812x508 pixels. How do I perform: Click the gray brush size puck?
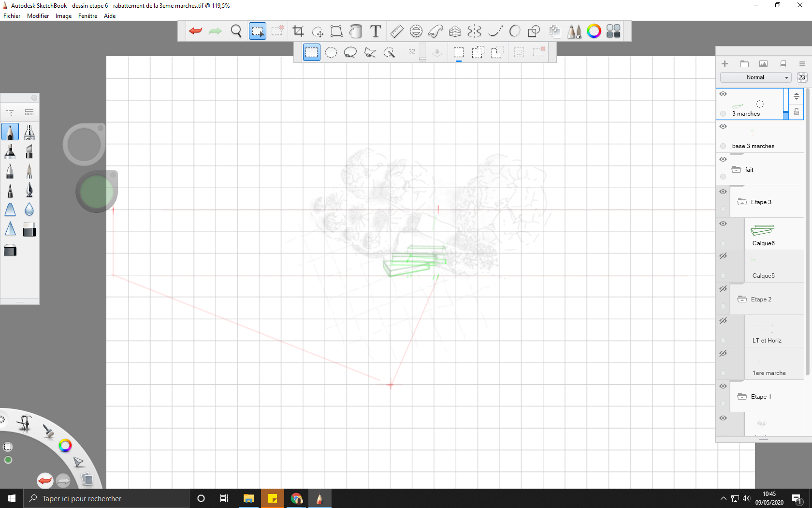tap(84, 144)
